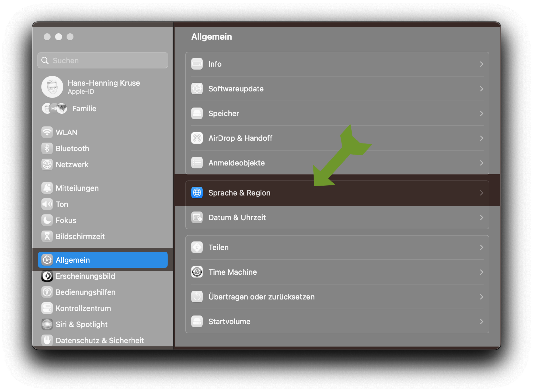Click the Time Machine clock icon
Viewport: 533px width, 392px height.
[197, 272]
